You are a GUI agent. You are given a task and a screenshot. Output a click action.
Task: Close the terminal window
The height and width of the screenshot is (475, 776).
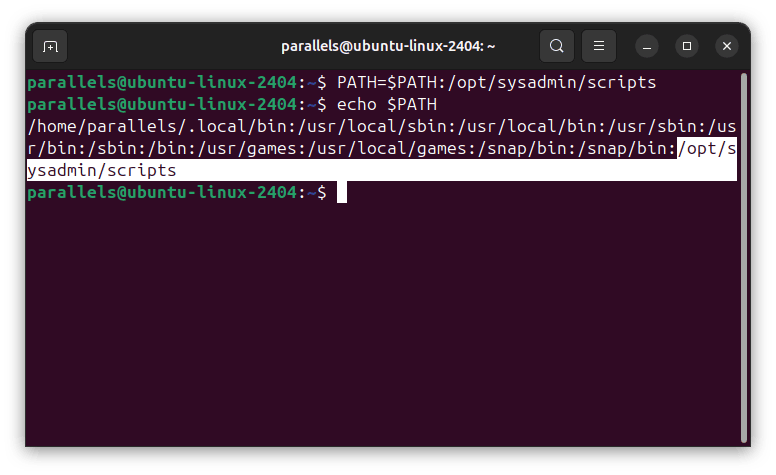[725, 46]
